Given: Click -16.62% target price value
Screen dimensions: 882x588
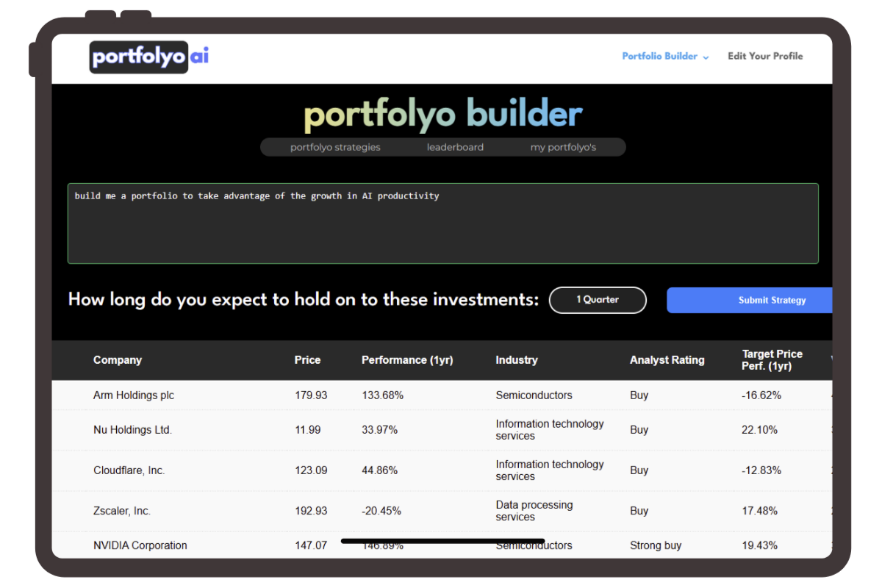Looking at the screenshot, I should point(761,395).
